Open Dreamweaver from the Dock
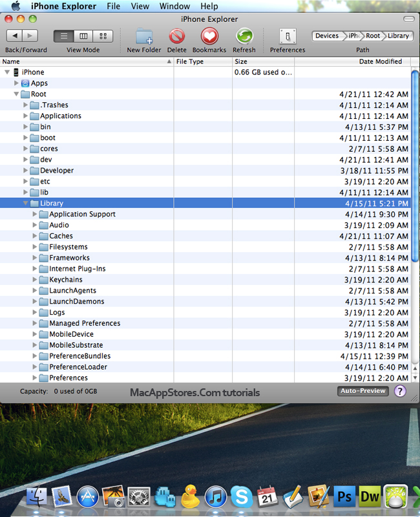 point(370,496)
